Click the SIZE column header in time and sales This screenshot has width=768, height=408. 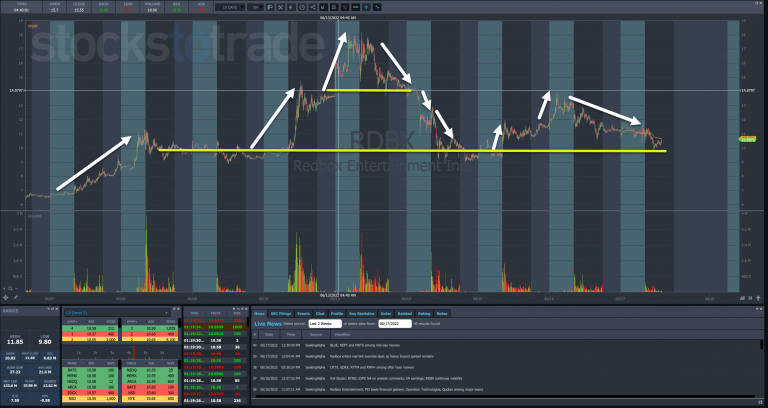(237, 313)
